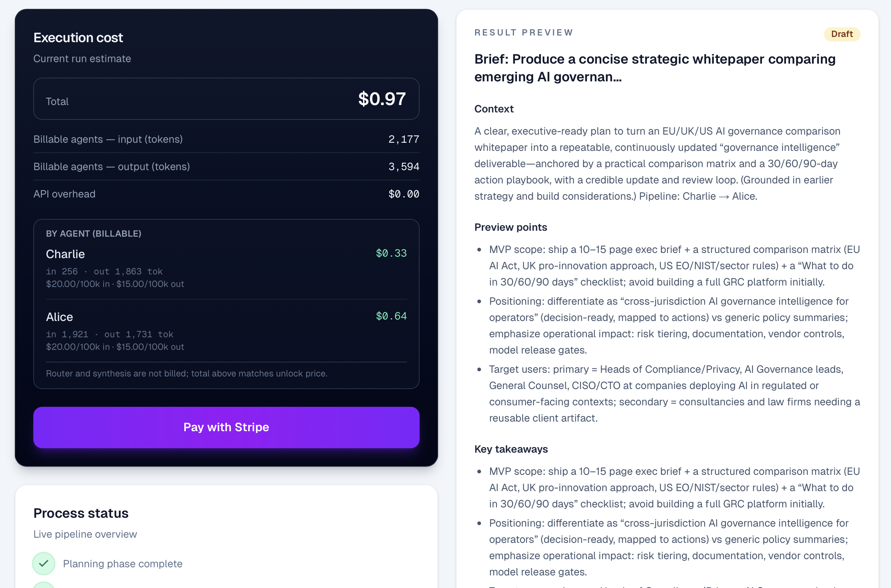Click the Planning phase complete label
Viewport: 891px width, 588px height.
tap(123, 564)
